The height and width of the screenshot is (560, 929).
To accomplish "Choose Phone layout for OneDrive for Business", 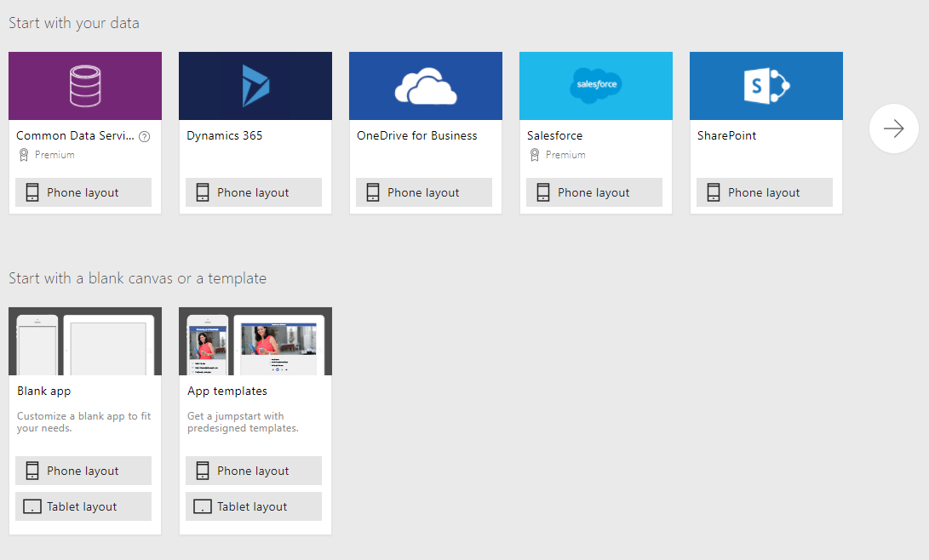I will coord(424,192).
